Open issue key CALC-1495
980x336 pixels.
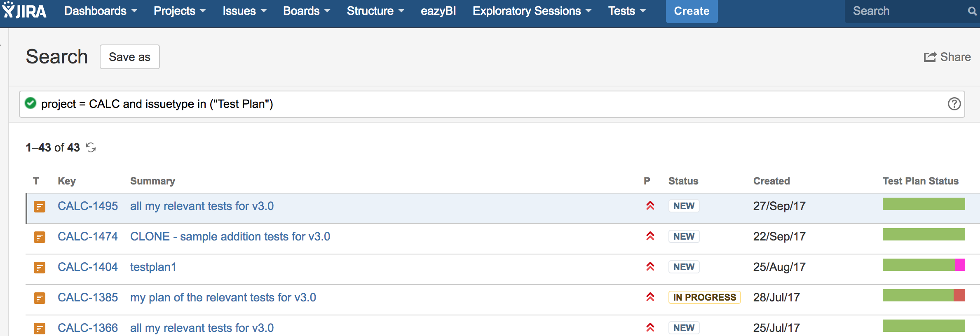(88, 206)
